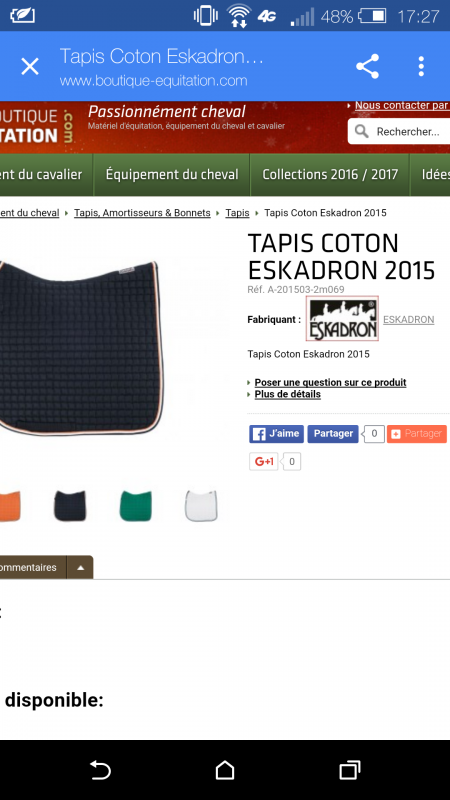Open recent apps overview button
This screenshot has height=800, width=450.
click(349, 770)
